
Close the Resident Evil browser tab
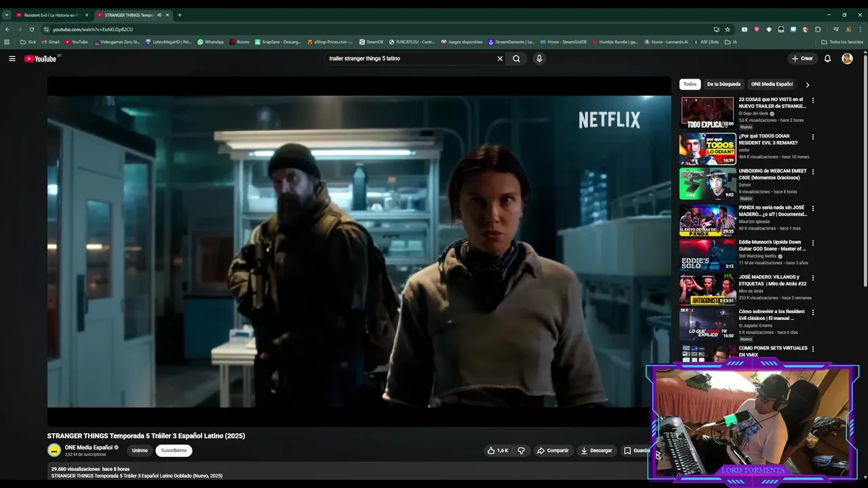[x=86, y=15]
